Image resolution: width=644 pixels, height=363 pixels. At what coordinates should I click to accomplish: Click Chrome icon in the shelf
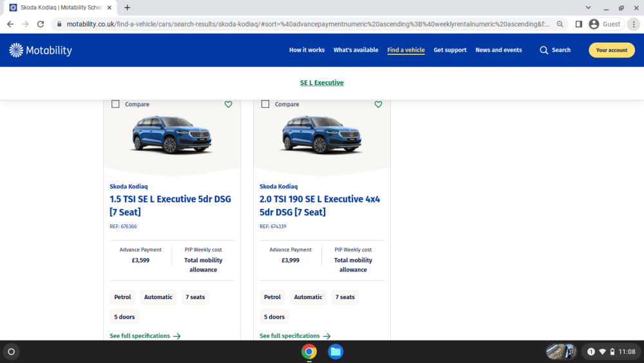coord(309,352)
